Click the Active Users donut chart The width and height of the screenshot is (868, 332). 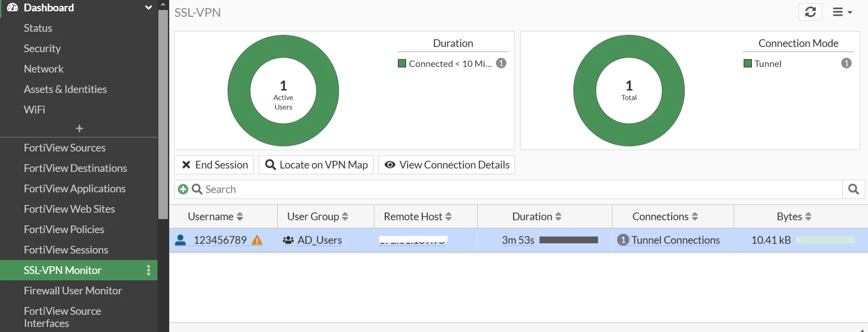pos(283,91)
